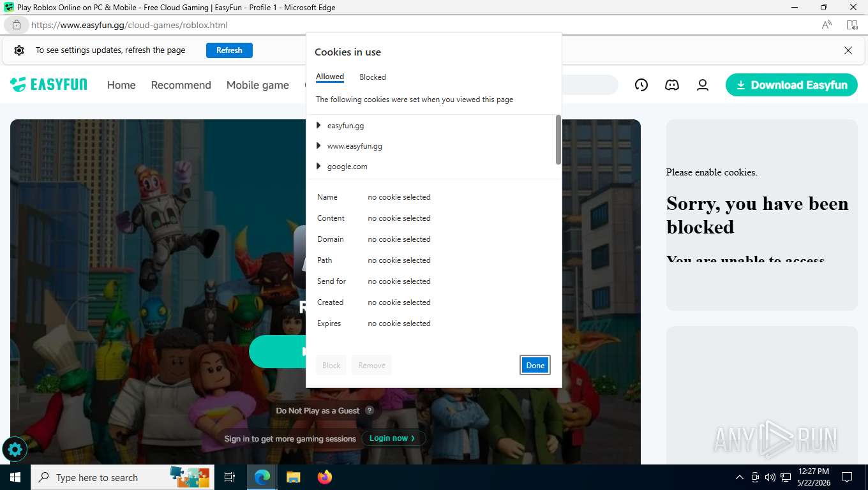Click the settings gear icon in notification bar
The height and width of the screenshot is (490, 868).
point(19,50)
